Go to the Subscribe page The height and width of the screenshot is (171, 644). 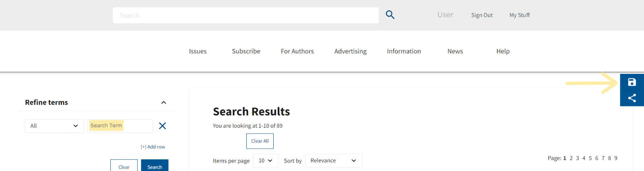(246, 51)
